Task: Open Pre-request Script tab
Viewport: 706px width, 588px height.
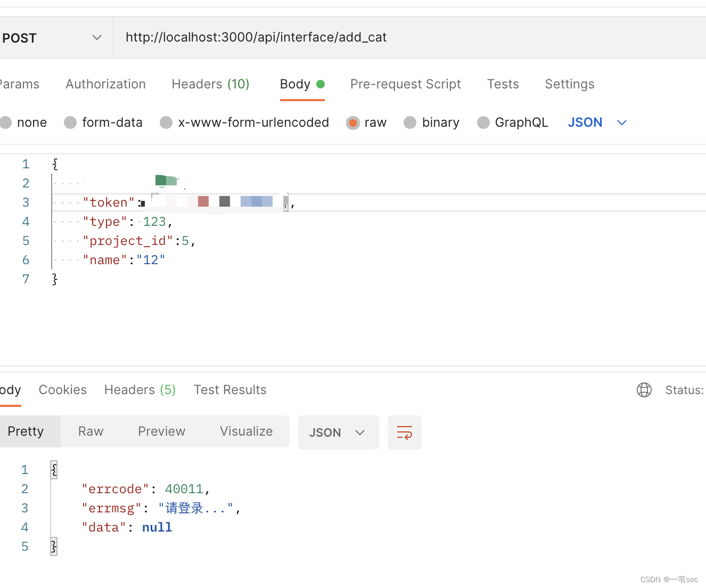Action: pos(405,84)
